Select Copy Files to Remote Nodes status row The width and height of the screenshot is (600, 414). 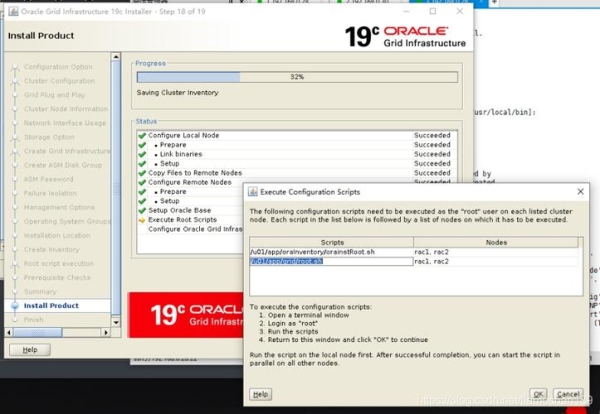pyautogui.click(x=297, y=173)
